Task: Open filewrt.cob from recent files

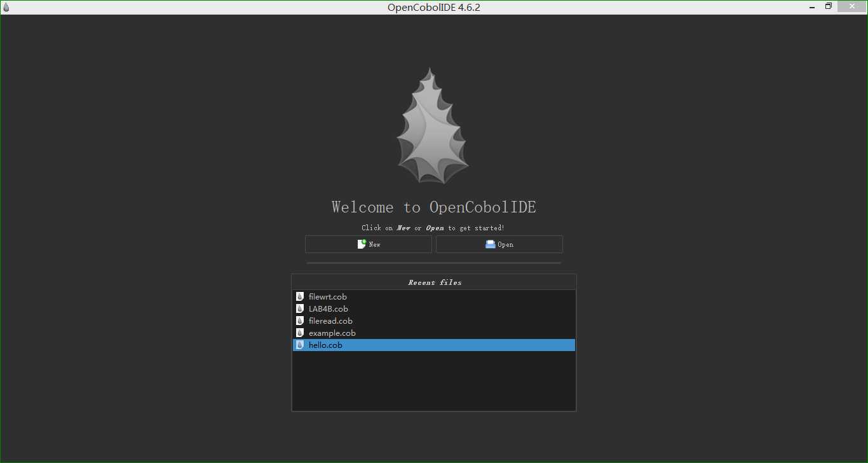Action: tap(434, 297)
